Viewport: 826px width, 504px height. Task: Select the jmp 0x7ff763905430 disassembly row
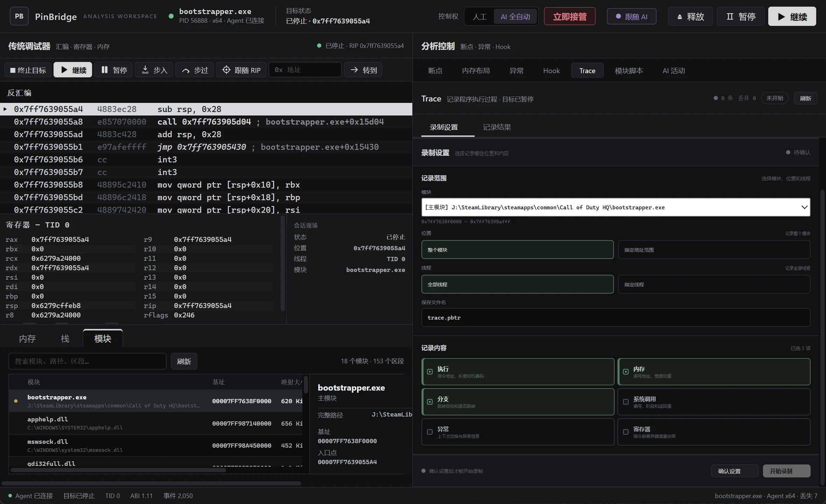(x=206, y=147)
